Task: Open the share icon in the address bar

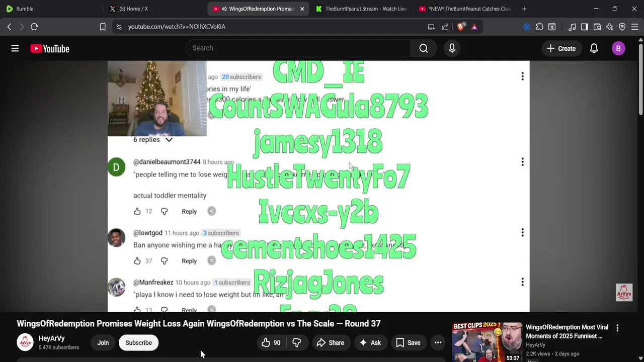Action: [x=445, y=27]
